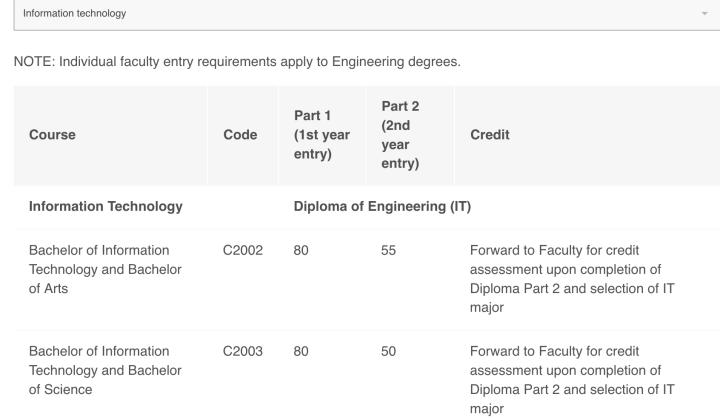Open the Information technology dropdown
The image size is (720, 420).
pos(367,14)
